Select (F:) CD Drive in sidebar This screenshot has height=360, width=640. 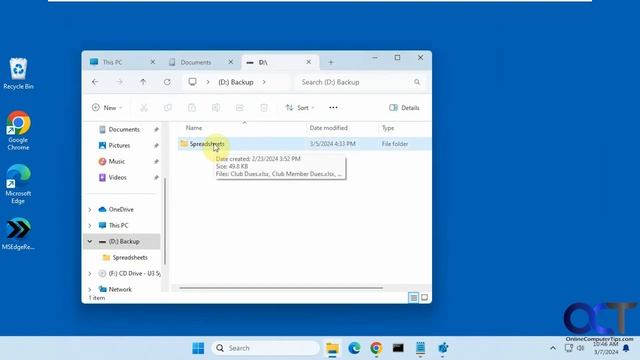[135, 273]
